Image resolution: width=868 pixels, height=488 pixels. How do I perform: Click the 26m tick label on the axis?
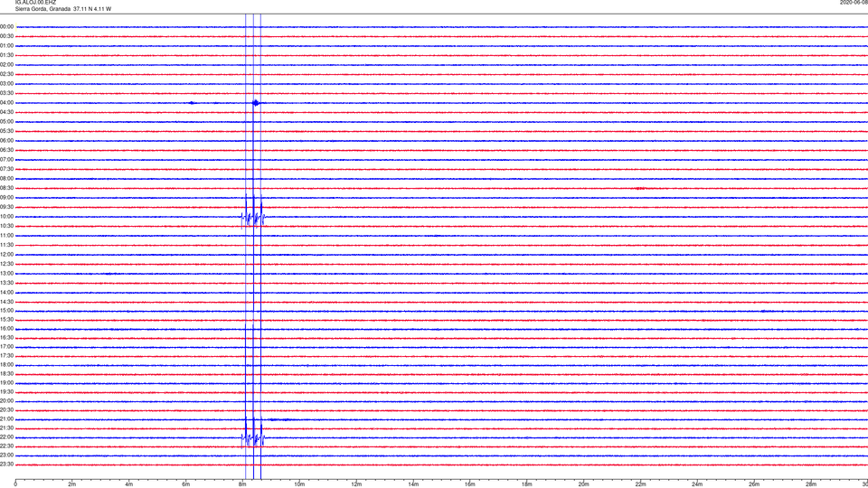point(754,484)
